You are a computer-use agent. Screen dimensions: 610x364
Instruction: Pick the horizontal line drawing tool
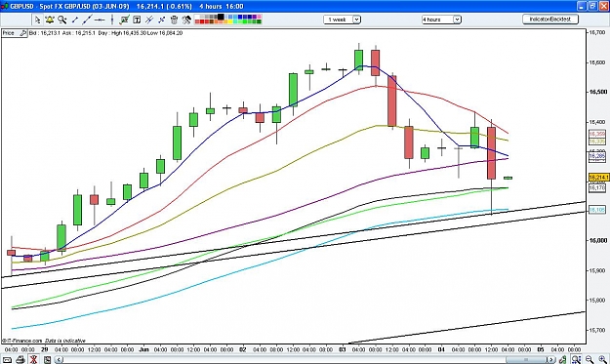click(100, 20)
